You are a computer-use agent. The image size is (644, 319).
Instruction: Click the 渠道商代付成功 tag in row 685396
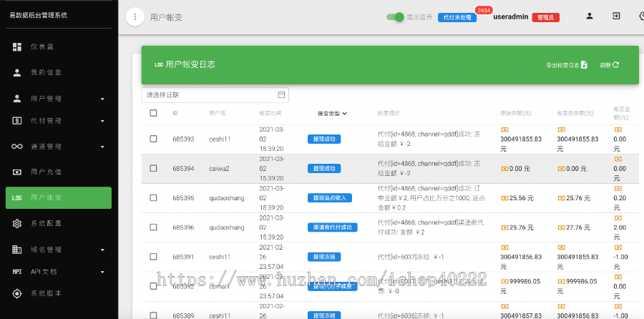pos(332,227)
